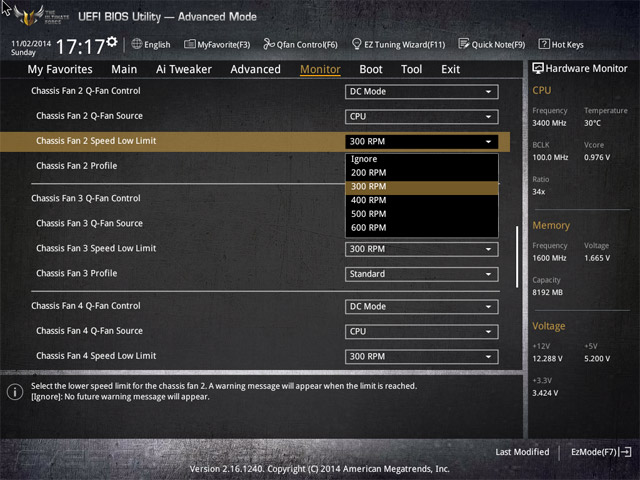Open Chassis Fan 2 Q-Fan Source dropdown
Screen dimensions: 640x480
point(422,117)
